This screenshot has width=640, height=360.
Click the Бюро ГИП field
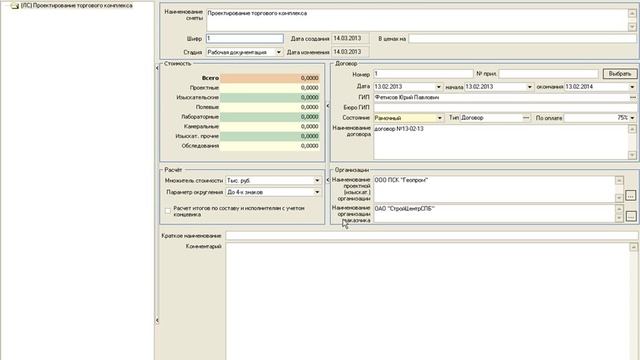(x=505, y=107)
